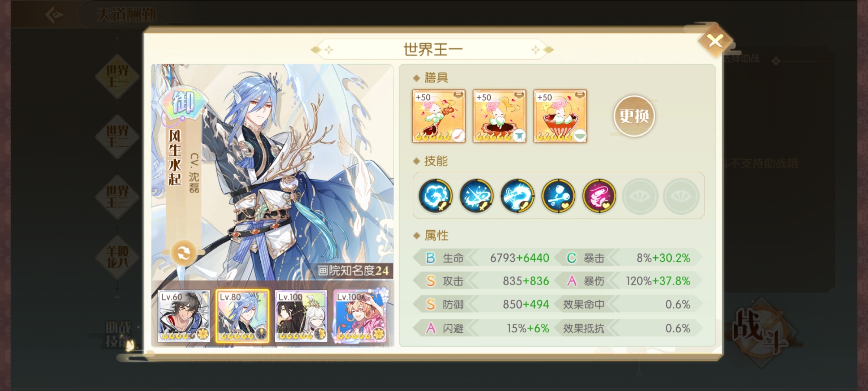The image size is (868, 391).
Task: Switch to the 世界王三 stage tab
Action: (117, 197)
